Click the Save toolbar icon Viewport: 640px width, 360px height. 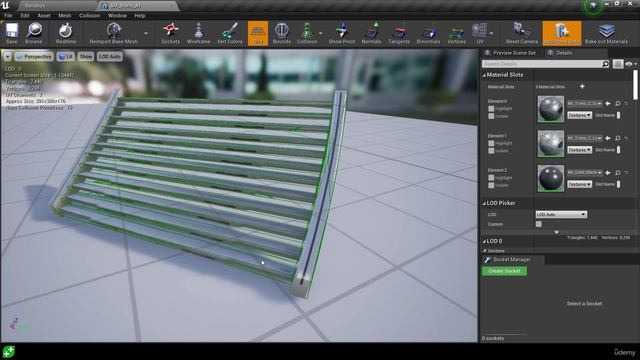click(11, 33)
